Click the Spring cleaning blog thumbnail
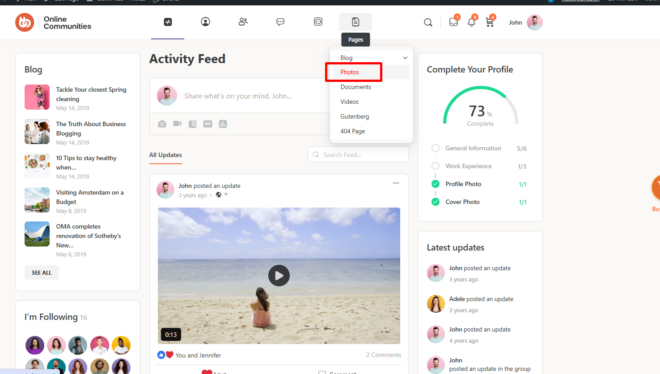Screen dimensions: 660x374 (37, 97)
